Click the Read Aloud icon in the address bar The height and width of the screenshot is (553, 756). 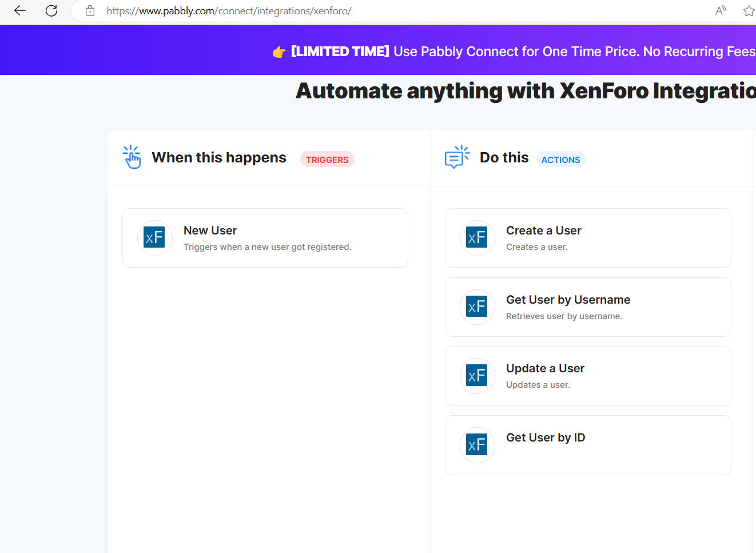tap(721, 11)
